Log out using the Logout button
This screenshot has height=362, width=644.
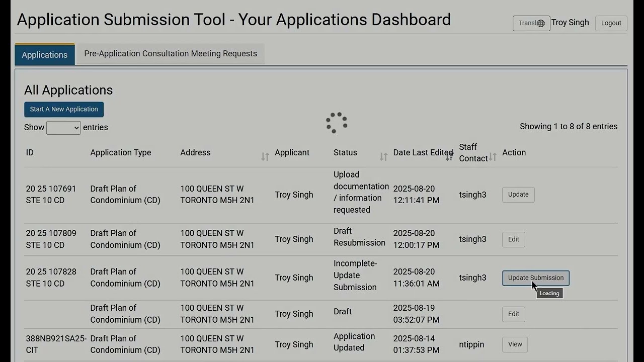click(x=611, y=23)
